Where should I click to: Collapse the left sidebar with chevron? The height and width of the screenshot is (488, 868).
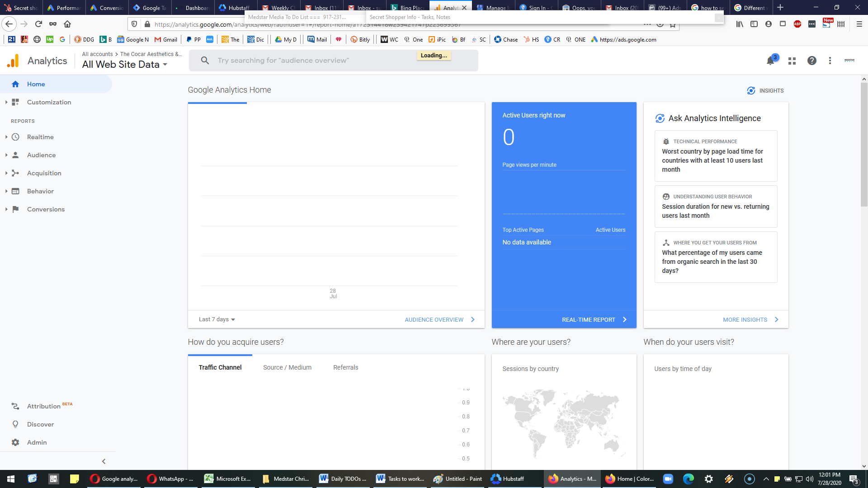point(104,461)
